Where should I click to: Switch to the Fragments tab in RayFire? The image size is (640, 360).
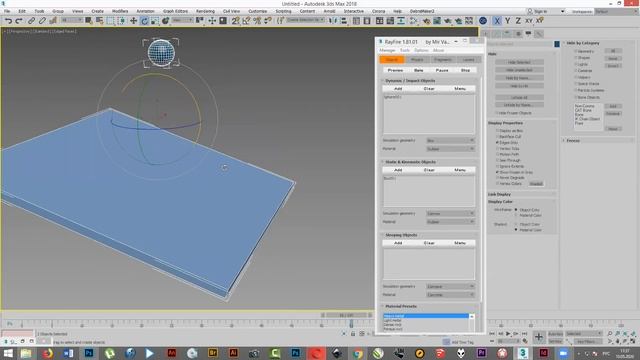(443, 60)
